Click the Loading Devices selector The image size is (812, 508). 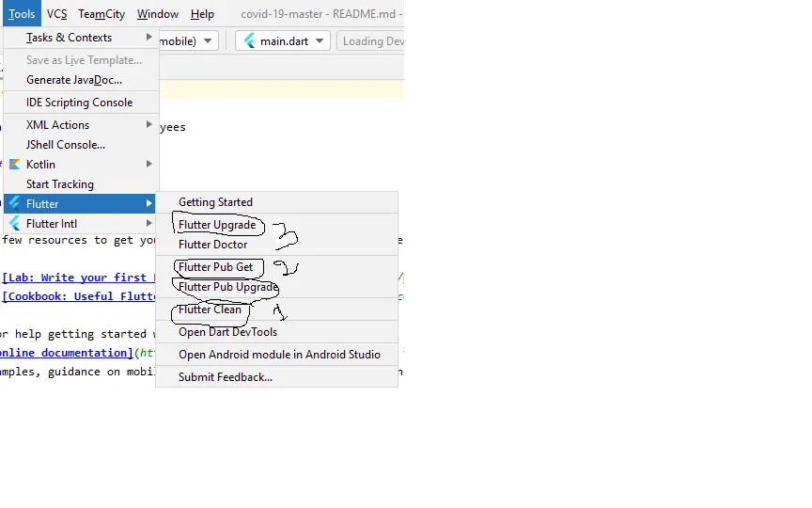click(x=370, y=41)
